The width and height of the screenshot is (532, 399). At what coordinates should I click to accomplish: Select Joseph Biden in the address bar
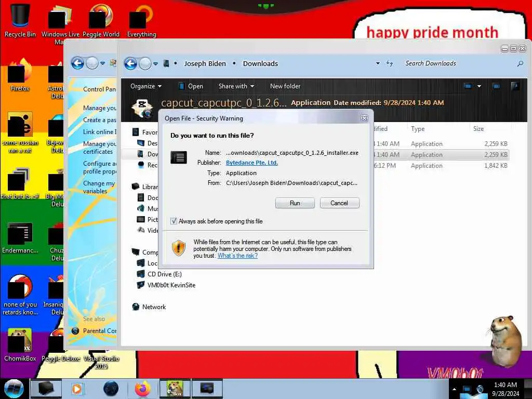pos(205,63)
